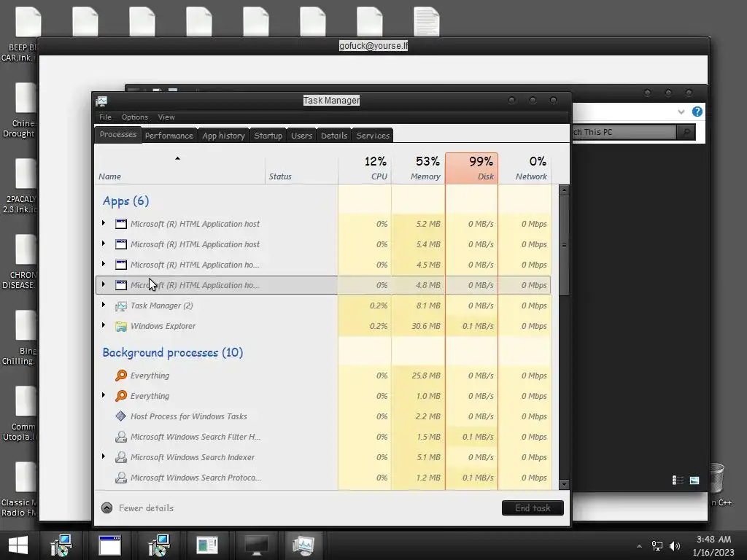
Task: Click the help question mark in Explorer window
Action: 697,112
